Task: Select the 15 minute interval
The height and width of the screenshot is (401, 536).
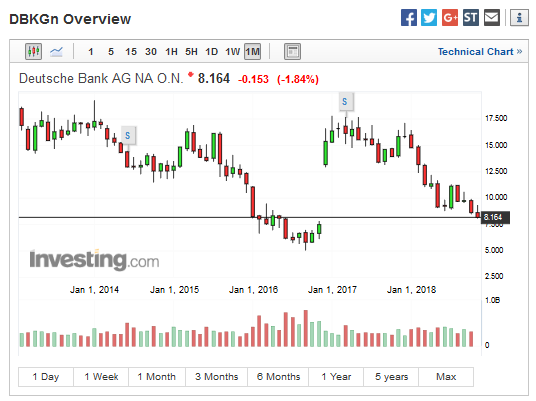Action: tap(131, 52)
